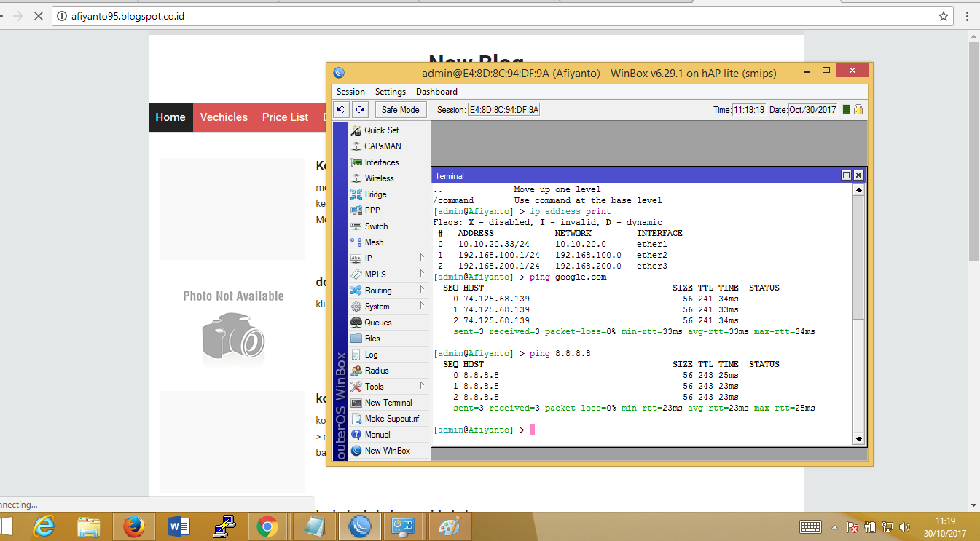
Task: Open Word from the taskbar
Action: point(179,526)
